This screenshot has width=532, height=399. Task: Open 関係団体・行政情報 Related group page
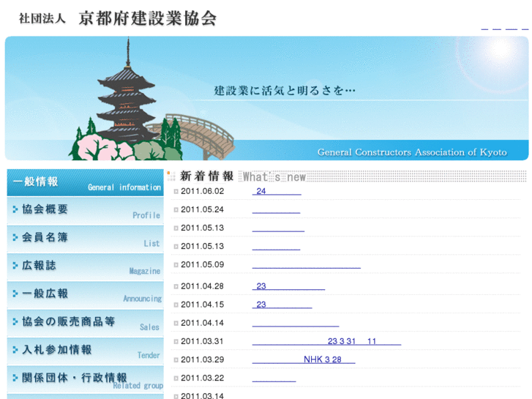click(x=85, y=379)
